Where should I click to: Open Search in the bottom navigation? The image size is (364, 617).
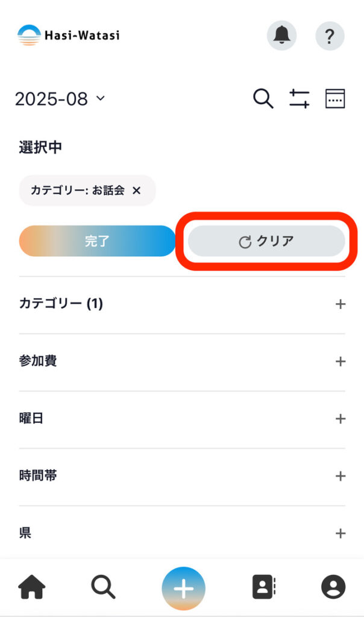(103, 587)
